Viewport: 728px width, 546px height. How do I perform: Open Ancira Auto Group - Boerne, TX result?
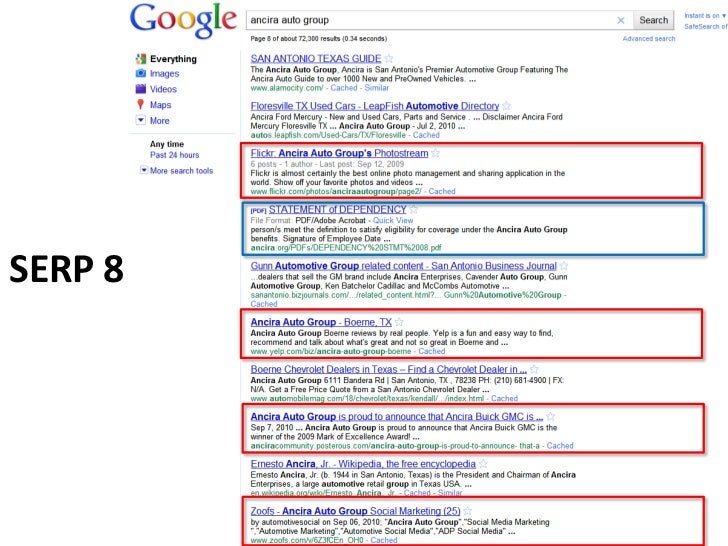321,322
